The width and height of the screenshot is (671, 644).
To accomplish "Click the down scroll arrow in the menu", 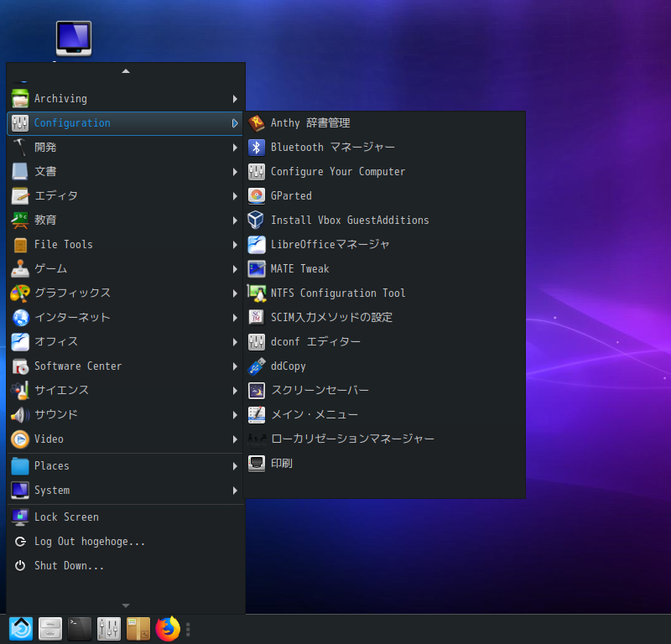I will pos(125,603).
